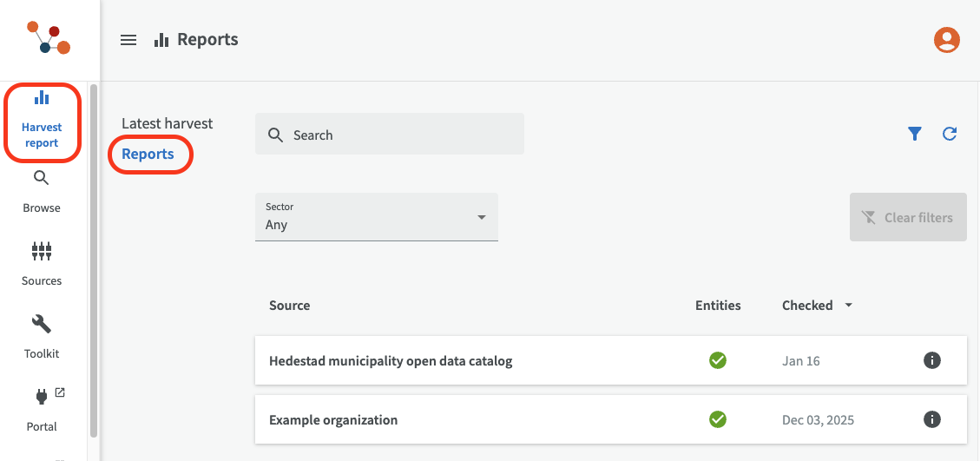
Task: Select the Reports tab
Action: pos(148,154)
